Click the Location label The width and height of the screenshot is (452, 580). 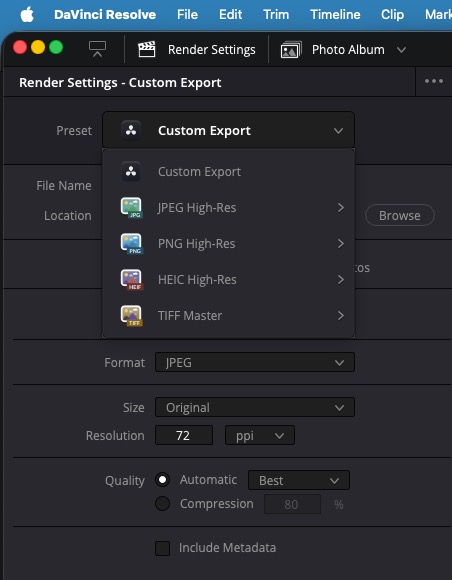click(68, 215)
